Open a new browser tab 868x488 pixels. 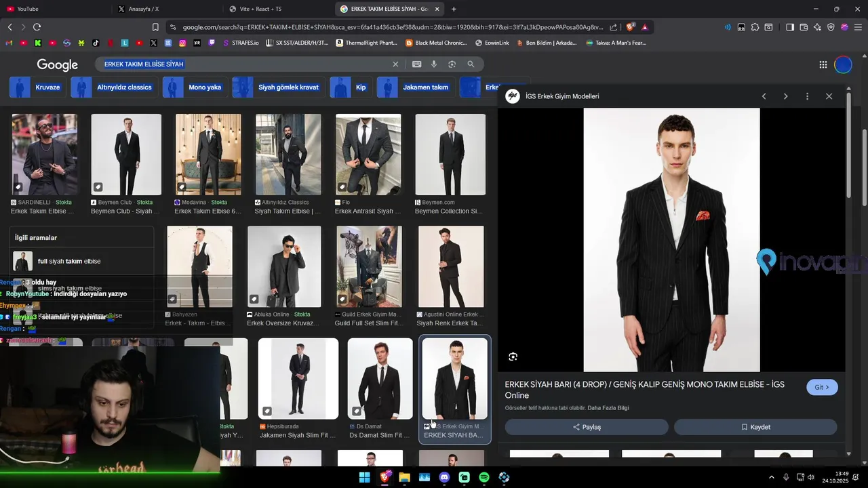[x=454, y=9]
